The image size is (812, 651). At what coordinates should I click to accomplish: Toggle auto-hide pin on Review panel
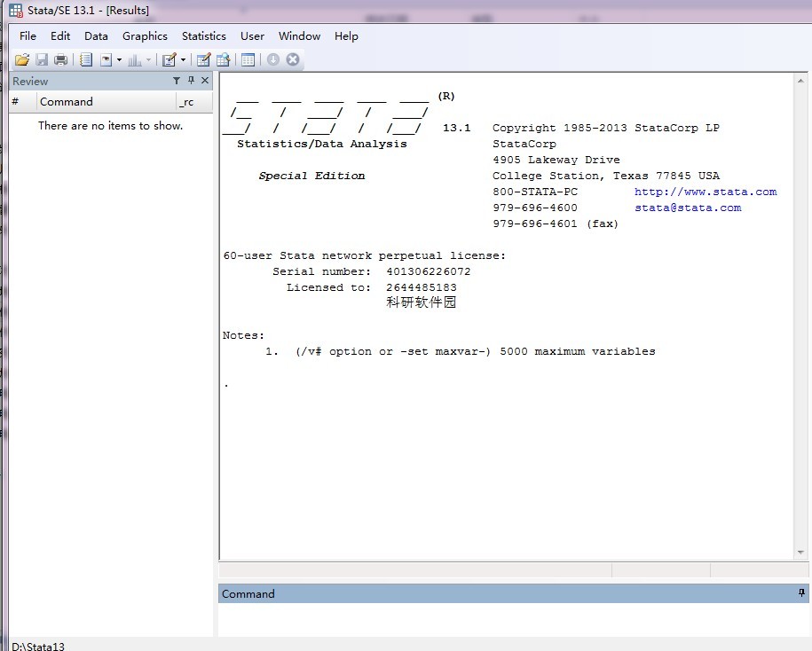(x=191, y=81)
